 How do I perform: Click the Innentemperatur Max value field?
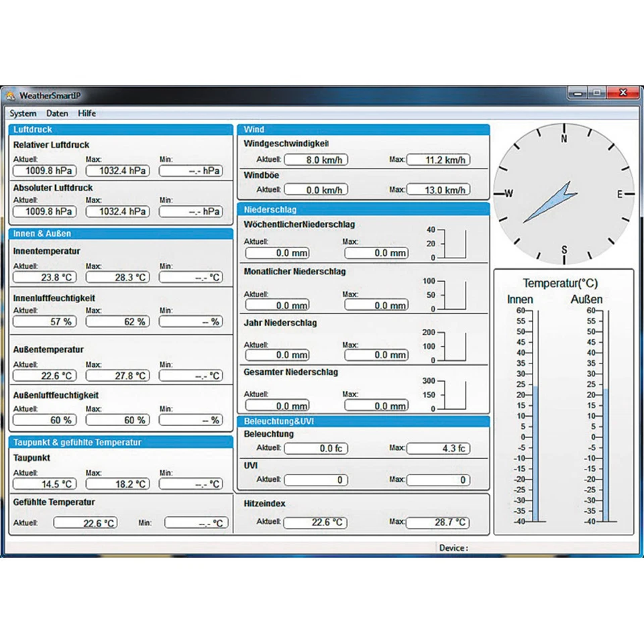(x=118, y=277)
